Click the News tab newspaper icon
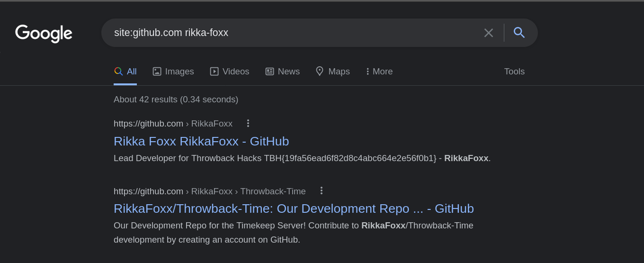Screen dimensions: 644x263 [x=269, y=72]
